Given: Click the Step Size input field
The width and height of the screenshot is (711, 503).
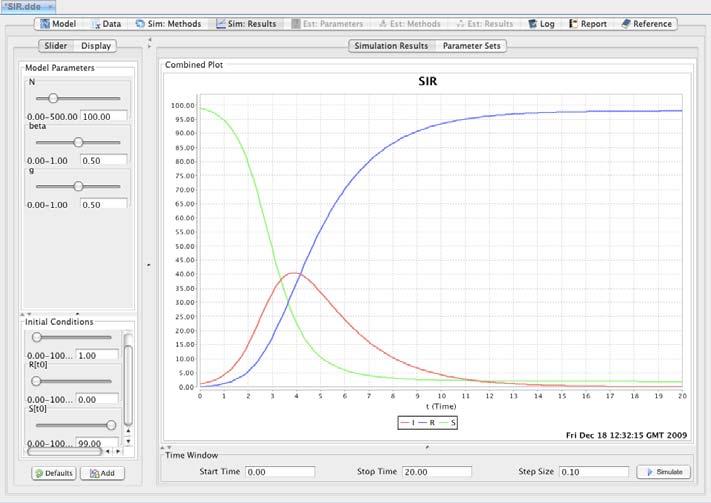Looking at the screenshot, I should tap(594, 472).
